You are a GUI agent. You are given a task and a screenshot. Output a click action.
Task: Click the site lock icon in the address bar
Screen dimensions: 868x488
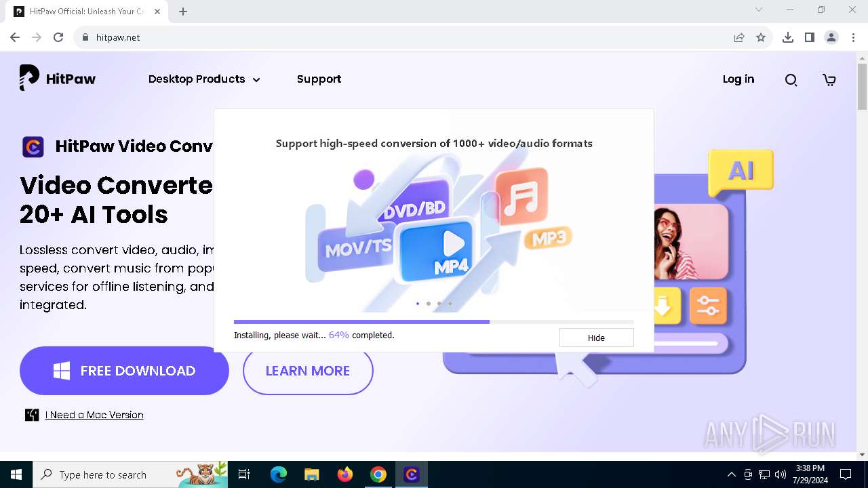click(x=85, y=37)
